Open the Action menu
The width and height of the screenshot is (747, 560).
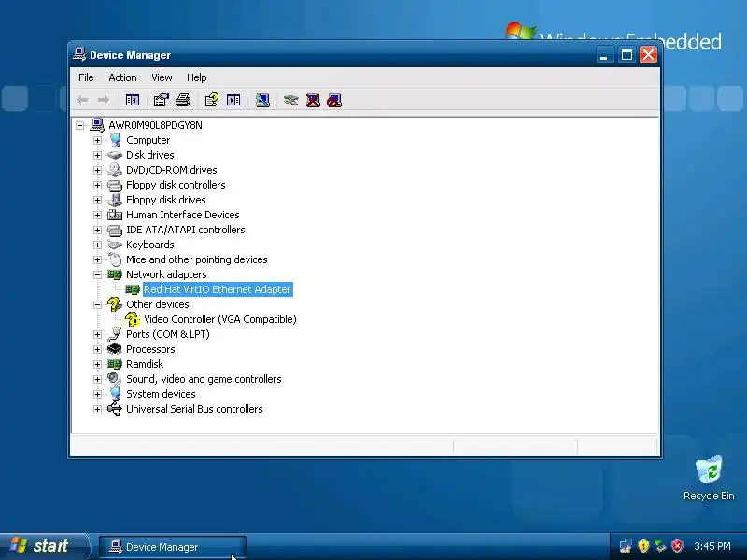(x=122, y=77)
